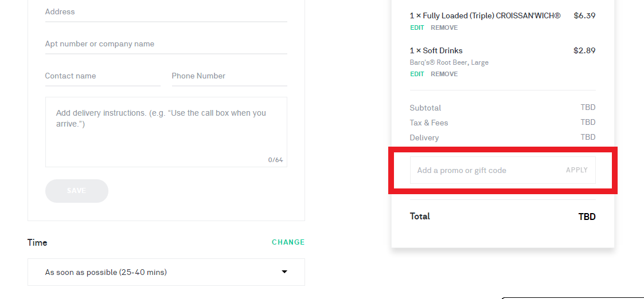644x299 pixels.
Task: Click the Barq's Root Beer, Large description
Action: (x=449, y=63)
